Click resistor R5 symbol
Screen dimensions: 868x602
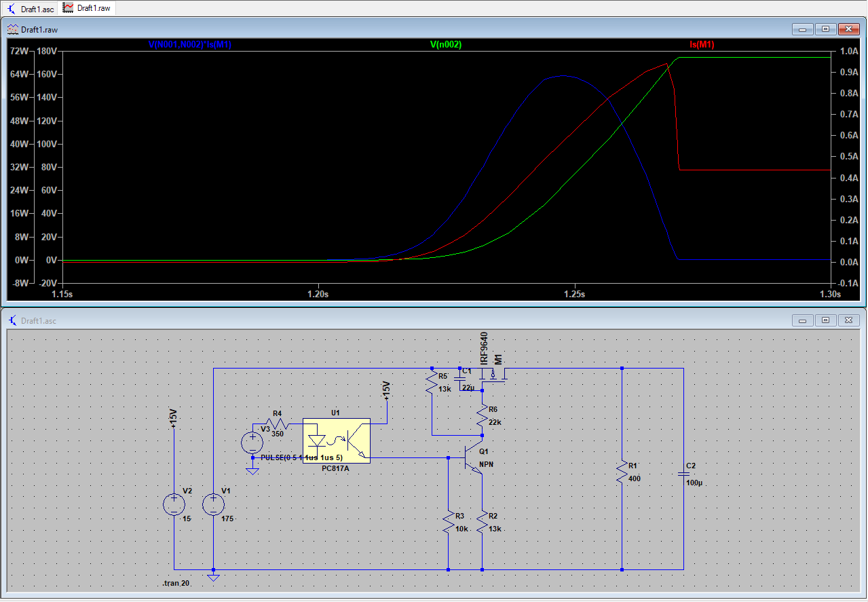pyautogui.click(x=431, y=383)
